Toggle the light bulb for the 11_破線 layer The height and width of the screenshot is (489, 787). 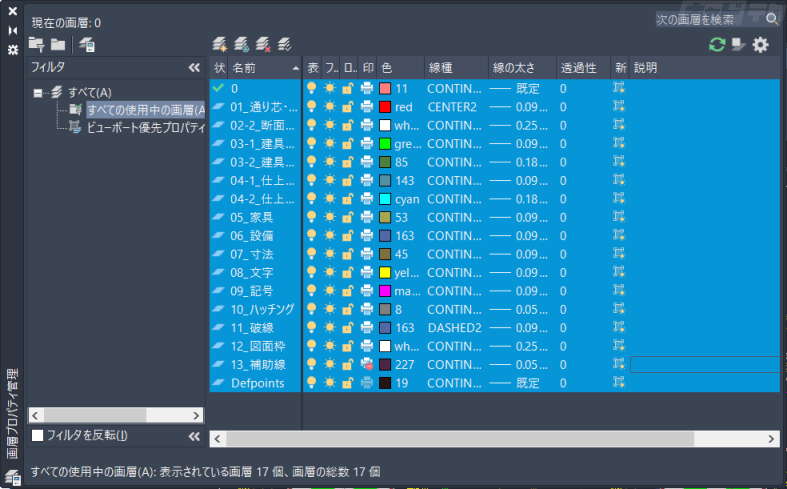click(312, 327)
